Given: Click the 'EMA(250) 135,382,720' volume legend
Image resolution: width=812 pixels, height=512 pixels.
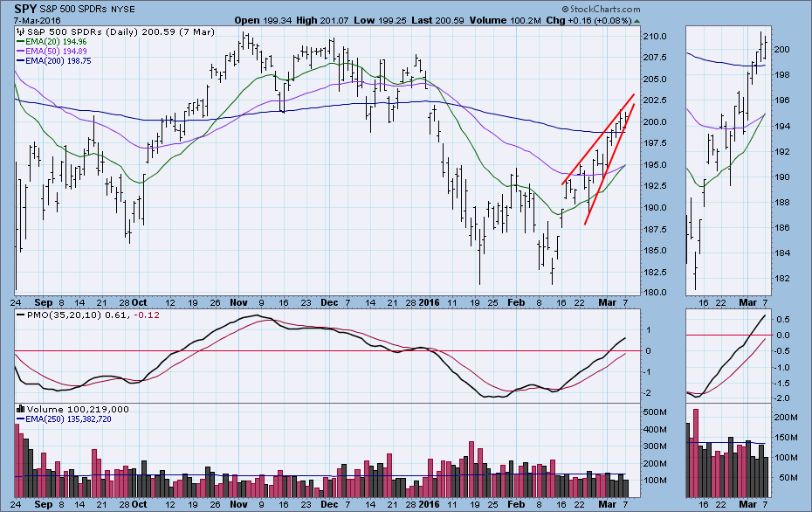Looking at the screenshot, I should tap(68, 419).
